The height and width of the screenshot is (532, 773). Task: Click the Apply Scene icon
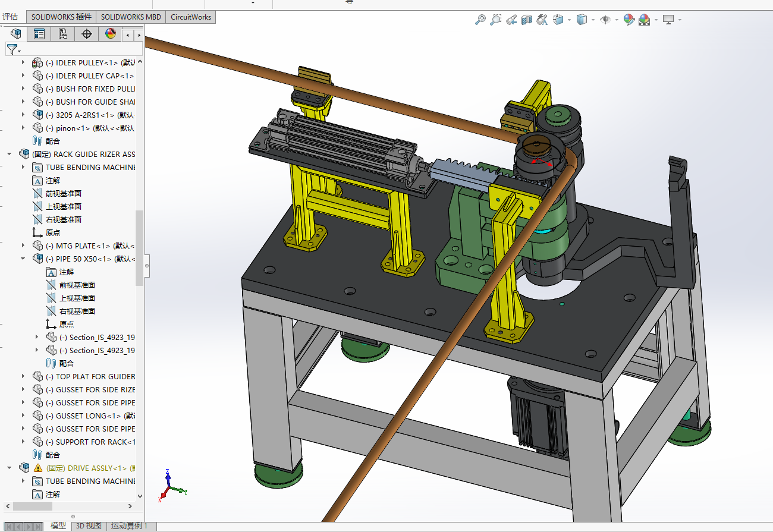(645, 20)
